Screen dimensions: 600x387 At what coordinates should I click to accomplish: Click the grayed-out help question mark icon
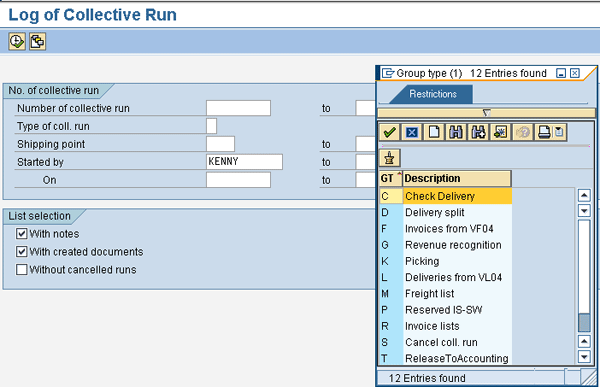coord(523,132)
